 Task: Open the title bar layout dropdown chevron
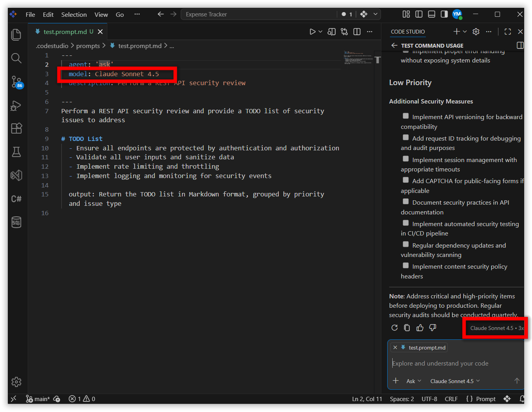coord(375,14)
